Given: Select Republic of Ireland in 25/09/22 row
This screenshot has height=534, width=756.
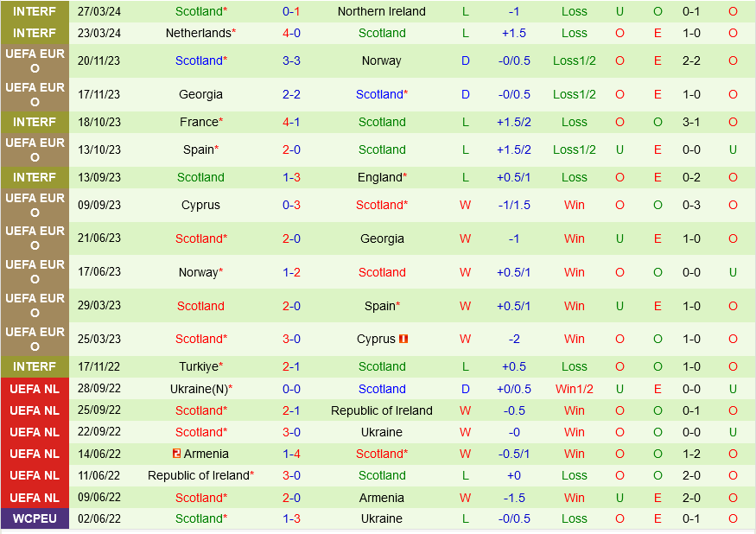Looking at the screenshot, I should click(x=381, y=410).
